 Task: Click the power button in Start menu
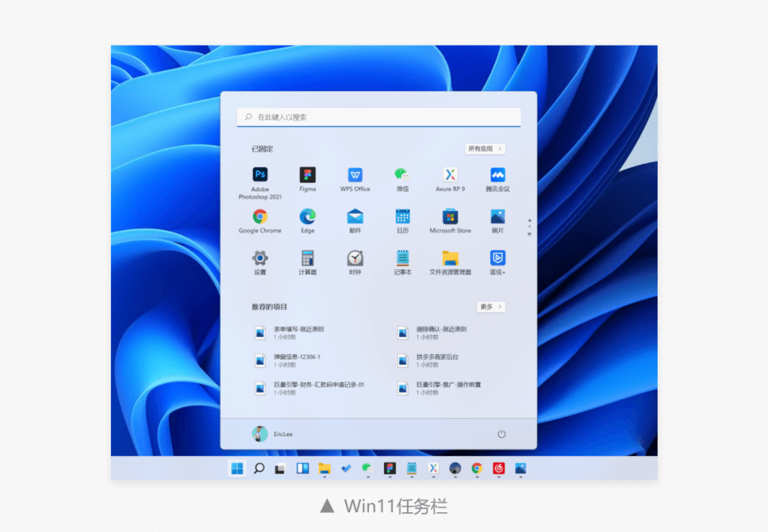click(x=501, y=434)
